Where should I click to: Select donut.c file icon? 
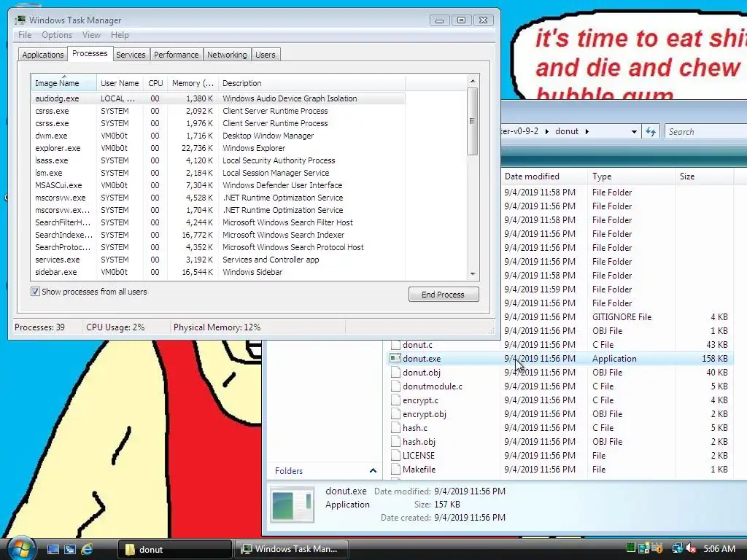point(395,344)
